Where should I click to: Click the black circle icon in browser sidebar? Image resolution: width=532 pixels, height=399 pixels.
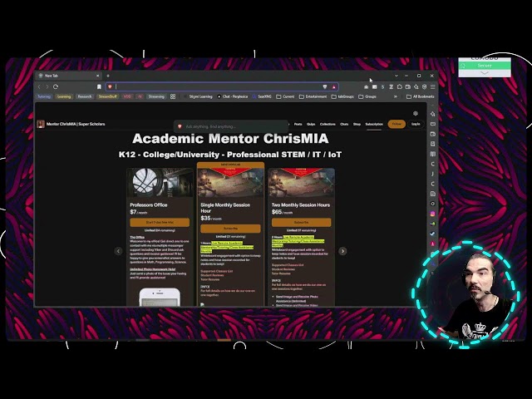(432, 204)
